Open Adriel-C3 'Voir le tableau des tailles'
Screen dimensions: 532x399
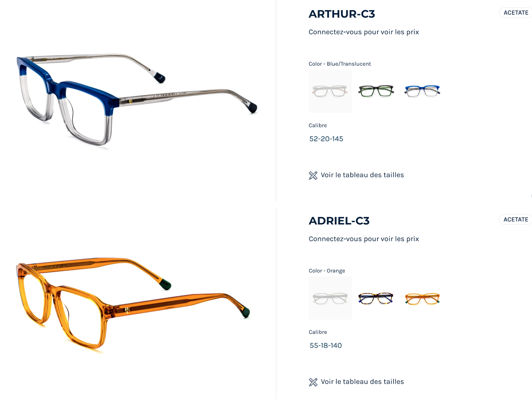[362, 382]
